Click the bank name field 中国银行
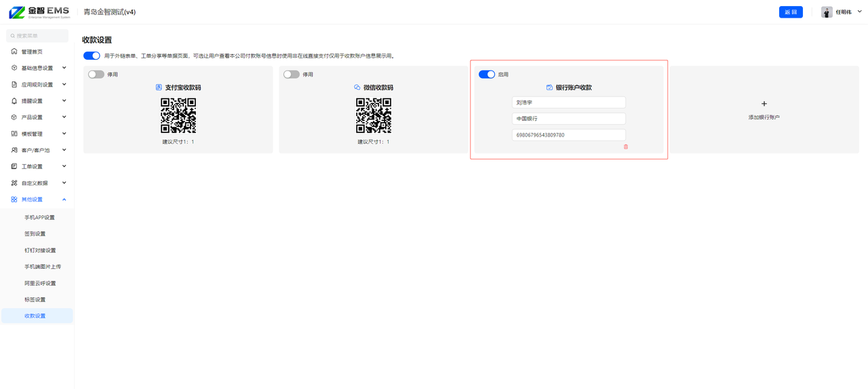Image resolution: width=868 pixels, height=389 pixels. point(569,119)
